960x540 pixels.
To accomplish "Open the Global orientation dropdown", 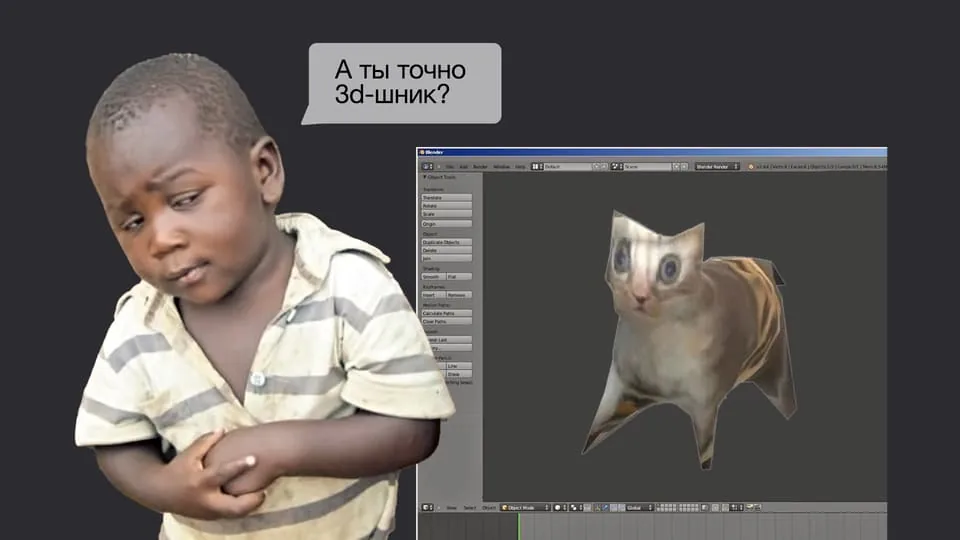I will (639, 508).
